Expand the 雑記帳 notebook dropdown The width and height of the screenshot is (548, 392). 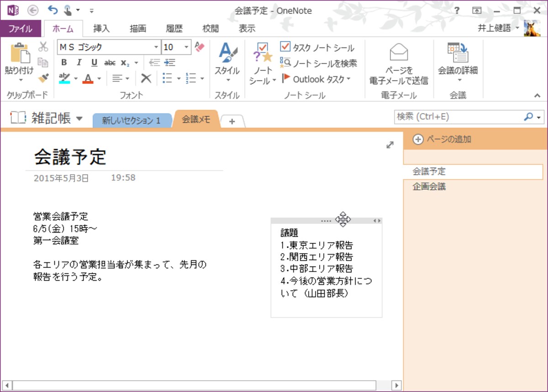pyautogui.click(x=79, y=119)
